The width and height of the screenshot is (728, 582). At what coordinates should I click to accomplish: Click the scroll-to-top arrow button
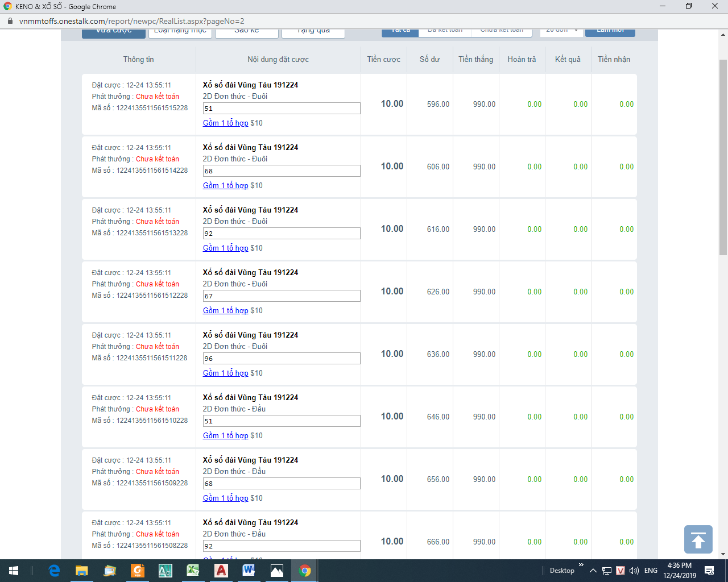pos(698,539)
